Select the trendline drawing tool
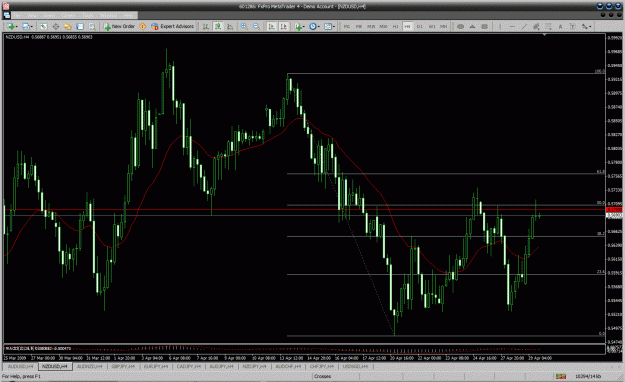The width and height of the screenshot is (625, 382). 524,26
